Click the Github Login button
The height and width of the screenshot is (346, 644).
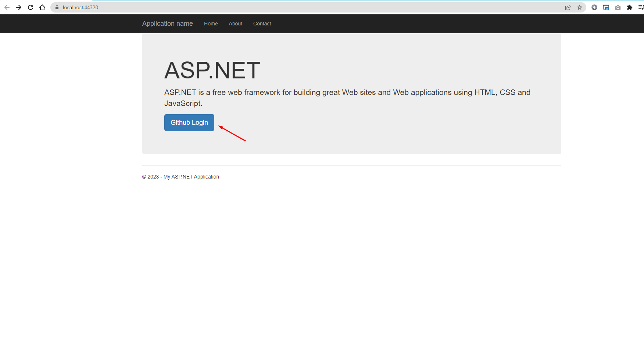click(189, 123)
